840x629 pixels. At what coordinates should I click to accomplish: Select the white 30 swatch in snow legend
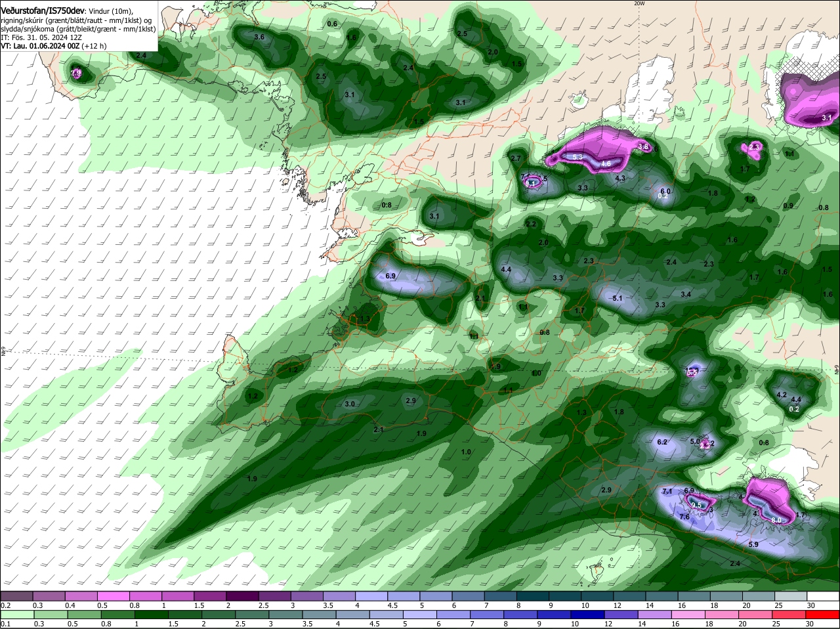823,596
